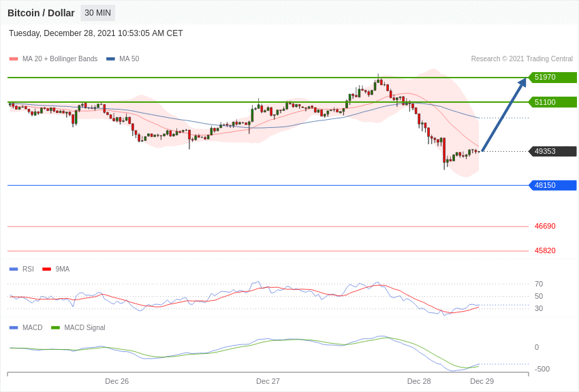Click the 'MA 50' legend label
This screenshot has height=392, width=579.
pyautogui.click(x=129, y=59)
